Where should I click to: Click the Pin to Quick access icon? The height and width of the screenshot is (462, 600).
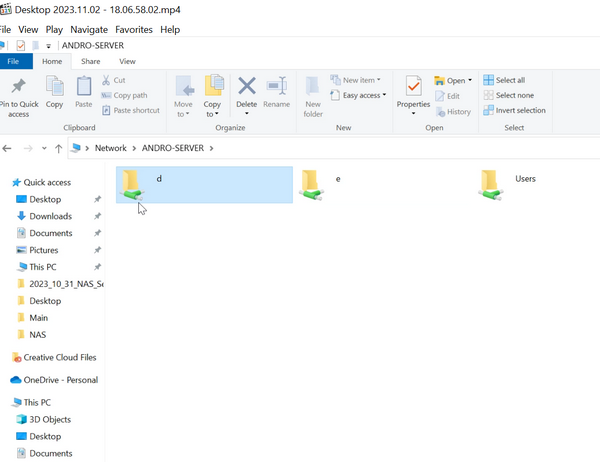pos(18,88)
